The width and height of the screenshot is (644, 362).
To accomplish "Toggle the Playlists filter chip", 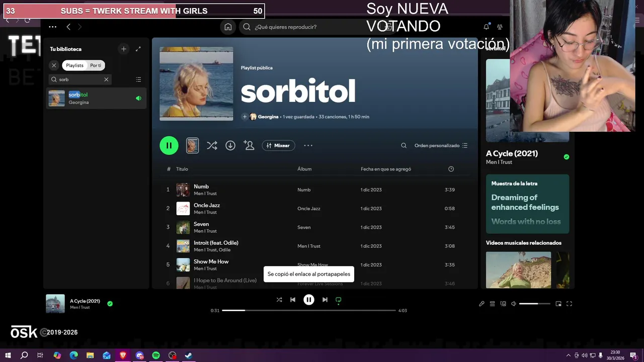I will click(x=74, y=65).
